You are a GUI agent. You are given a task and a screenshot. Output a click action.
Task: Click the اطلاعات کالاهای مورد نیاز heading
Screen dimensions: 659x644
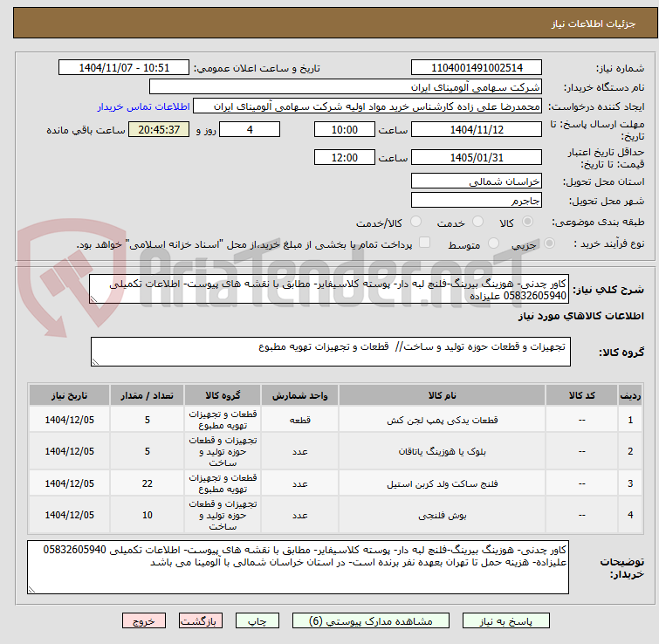click(580, 316)
